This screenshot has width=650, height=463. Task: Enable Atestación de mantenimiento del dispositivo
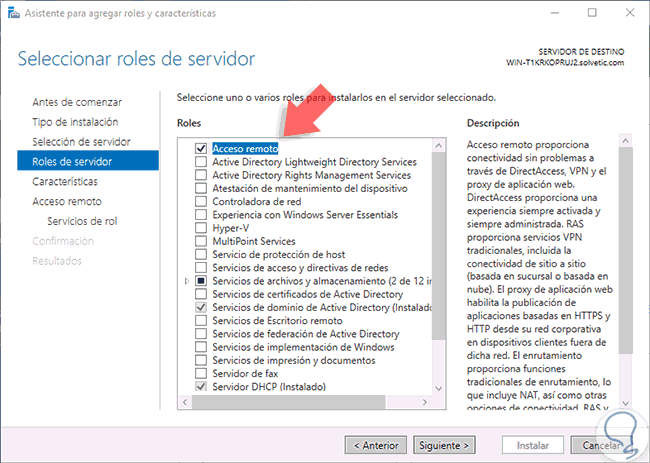click(201, 188)
